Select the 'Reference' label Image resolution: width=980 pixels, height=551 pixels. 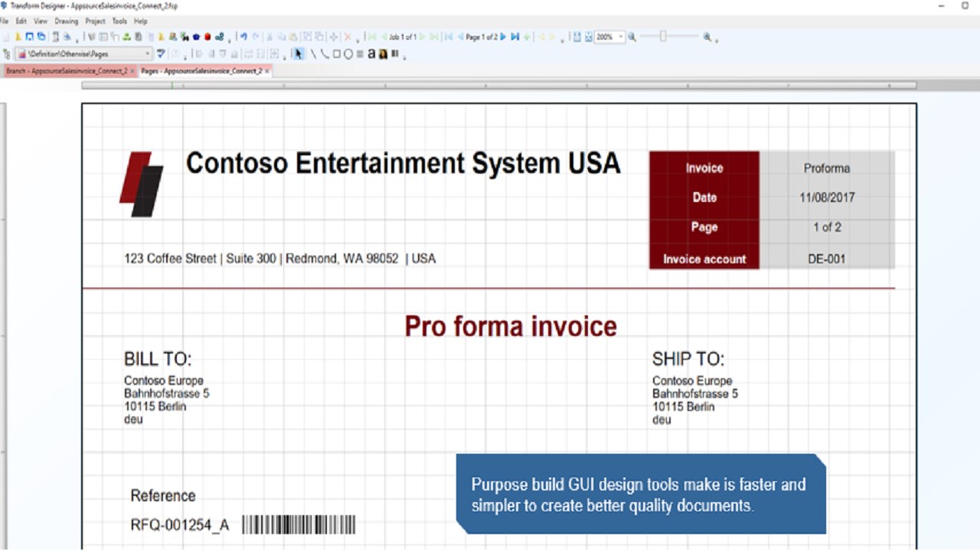coord(163,495)
